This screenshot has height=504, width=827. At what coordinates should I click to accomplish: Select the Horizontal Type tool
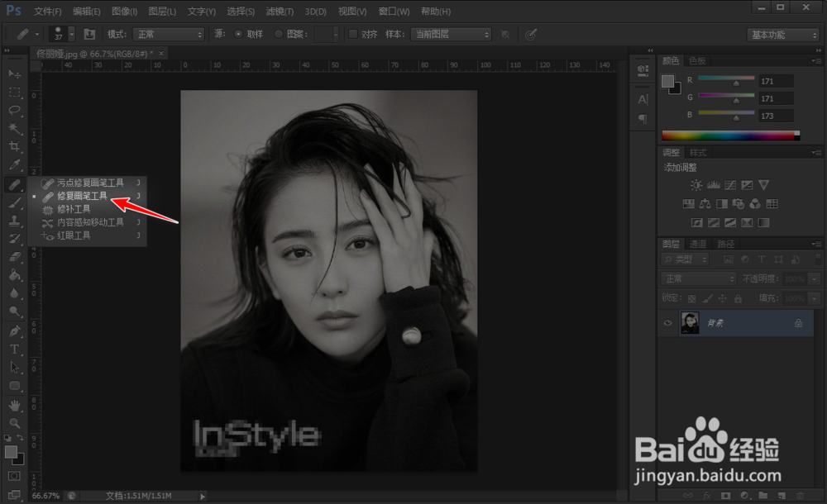(14, 349)
